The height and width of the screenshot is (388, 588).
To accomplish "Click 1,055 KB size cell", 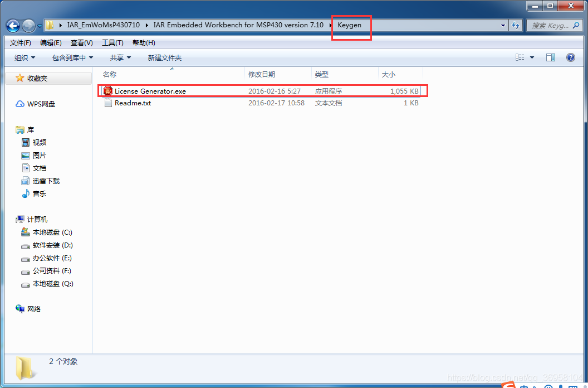I will 404,91.
